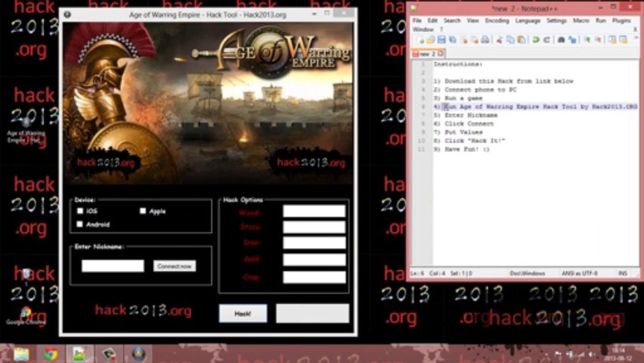Open the Settings menu in Notepad++
The image size is (644, 363).
pos(556,21)
